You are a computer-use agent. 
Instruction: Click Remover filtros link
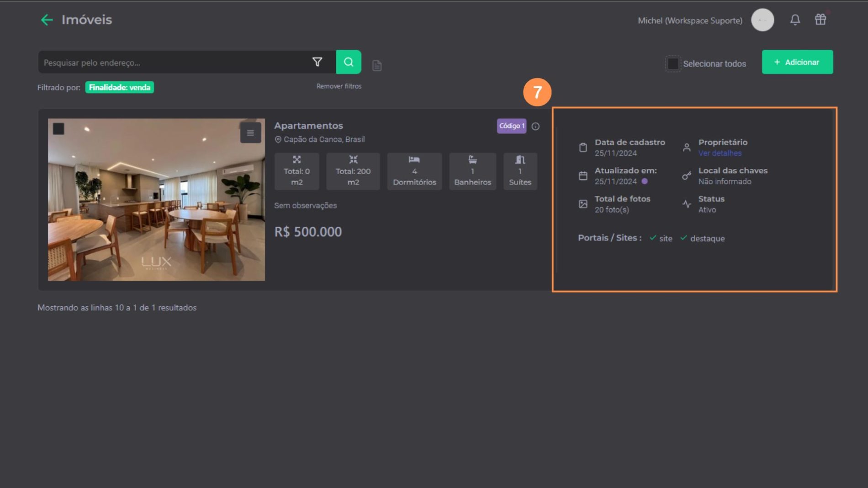(339, 86)
